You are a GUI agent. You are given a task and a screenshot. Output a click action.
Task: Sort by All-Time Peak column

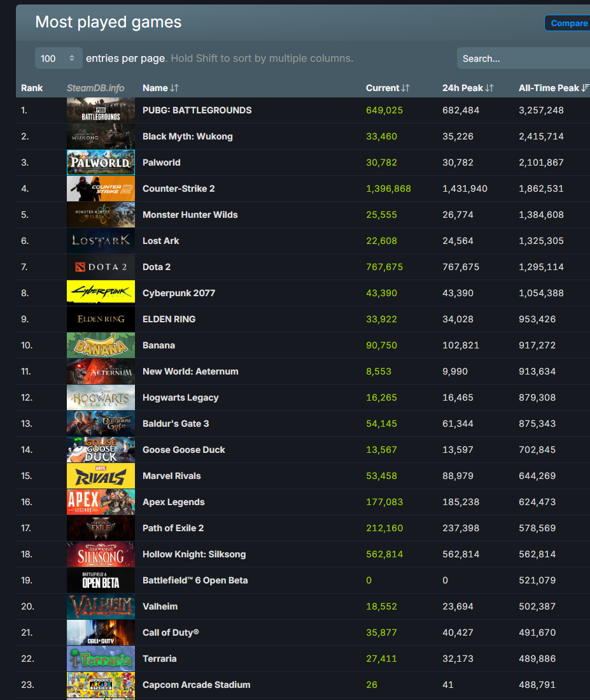554,88
